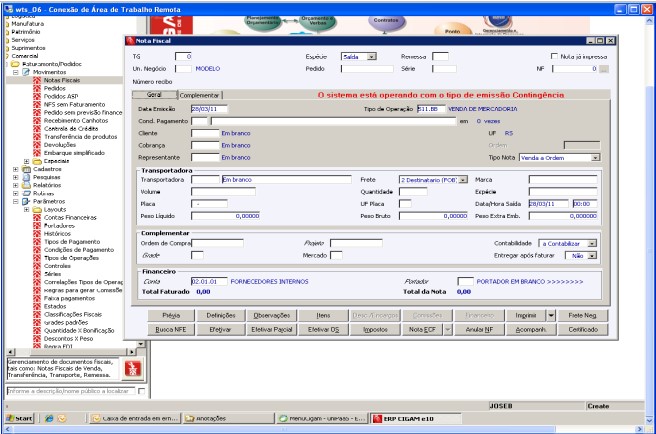Select Manufatura module in tree

click(27, 24)
